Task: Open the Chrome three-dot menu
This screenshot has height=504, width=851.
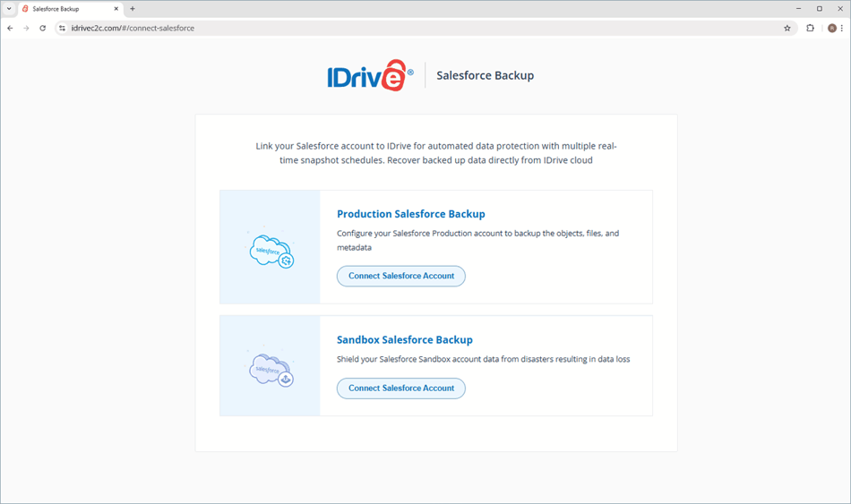Action: [x=842, y=28]
